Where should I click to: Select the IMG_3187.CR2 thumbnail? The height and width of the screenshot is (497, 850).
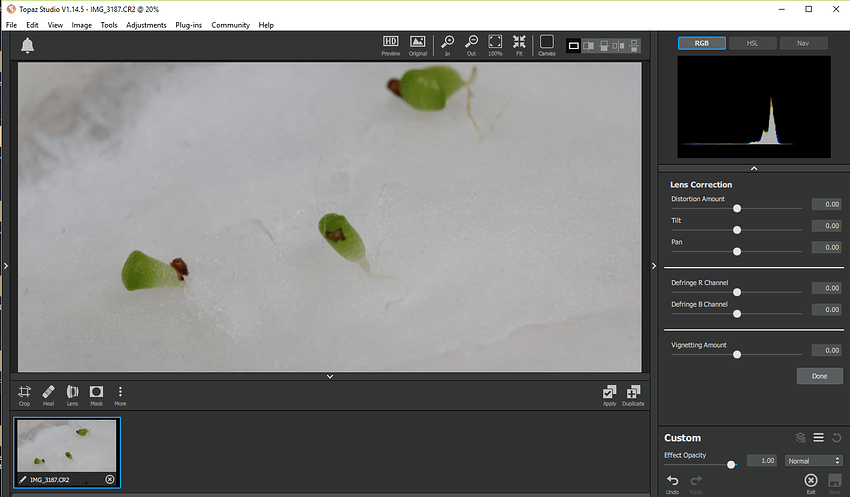point(67,446)
